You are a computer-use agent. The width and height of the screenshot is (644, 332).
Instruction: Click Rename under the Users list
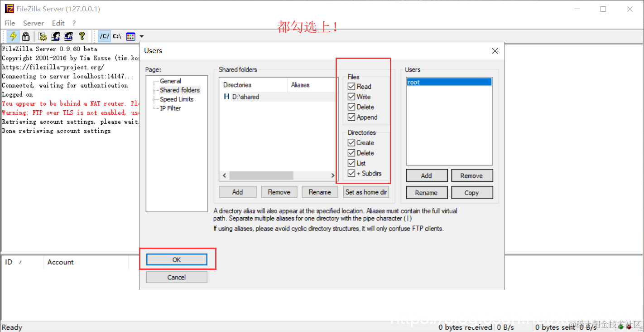pyautogui.click(x=427, y=192)
